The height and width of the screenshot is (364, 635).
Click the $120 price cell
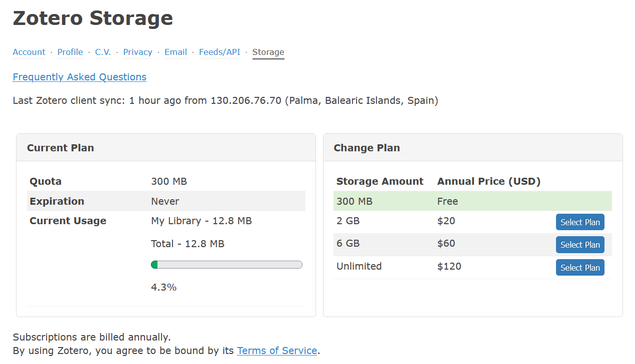[449, 266]
